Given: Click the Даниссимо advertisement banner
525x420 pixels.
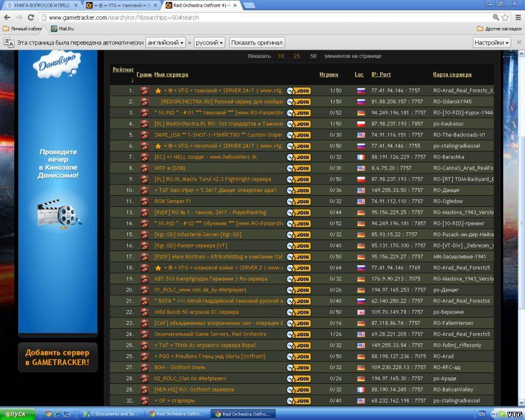Looking at the screenshot, I should pos(57,191).
